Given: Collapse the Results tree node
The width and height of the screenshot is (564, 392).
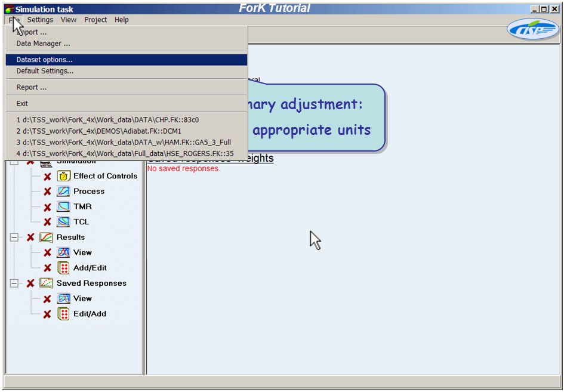Looking at the screenshot, I should pos(14,237).
